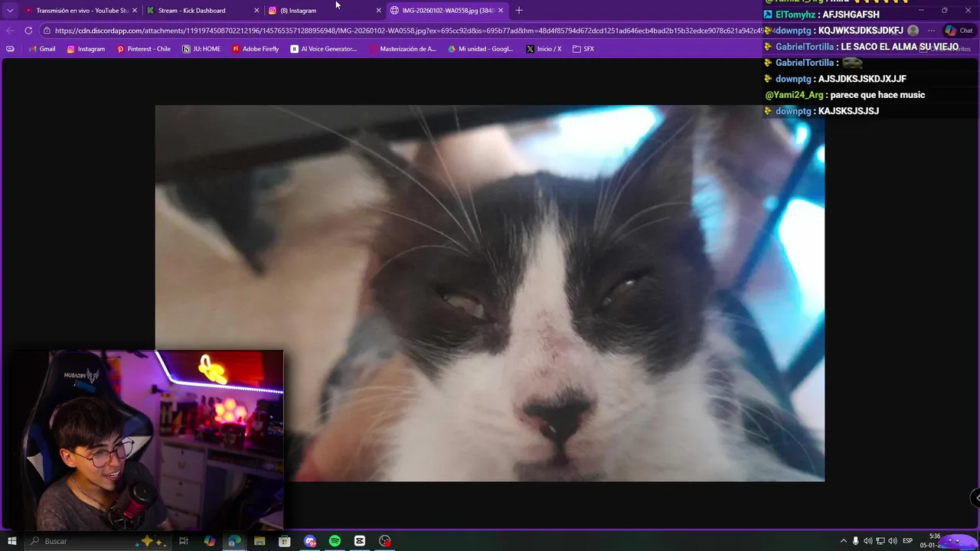The height and width of the screenshot is (551, 980).
Task: Open the Masterización de A... bookmark
Action: click(x=403, y=49)
